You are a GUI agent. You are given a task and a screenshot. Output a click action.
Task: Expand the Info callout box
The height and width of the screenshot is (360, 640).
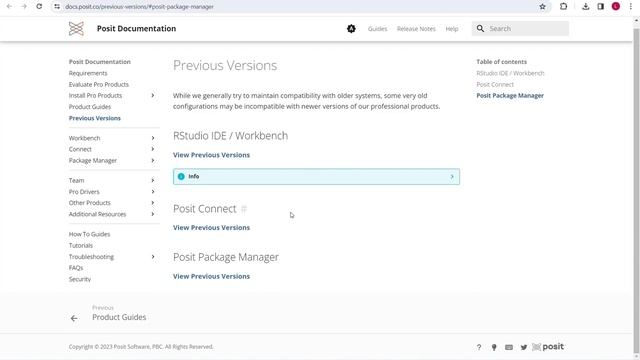[x=316, y=176]
